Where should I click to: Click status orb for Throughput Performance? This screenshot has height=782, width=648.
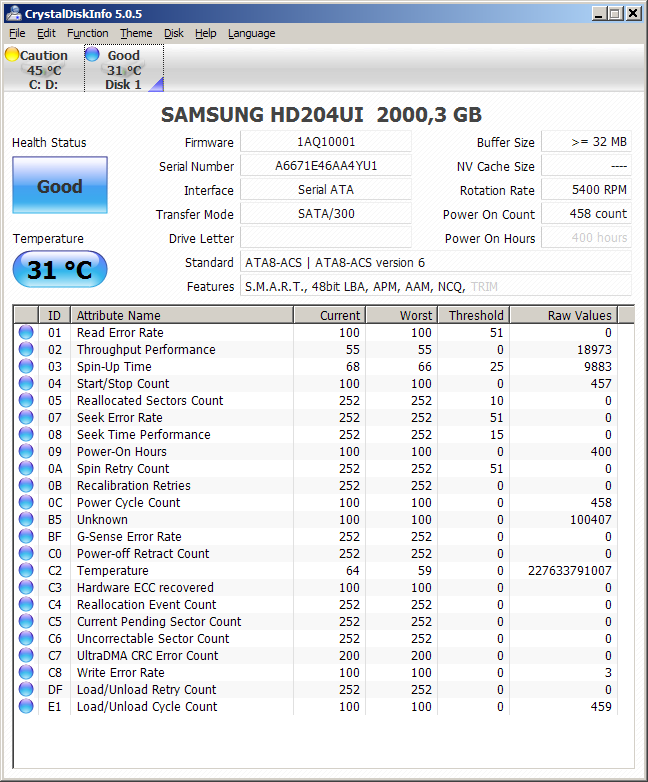click(x=26, y=349)
